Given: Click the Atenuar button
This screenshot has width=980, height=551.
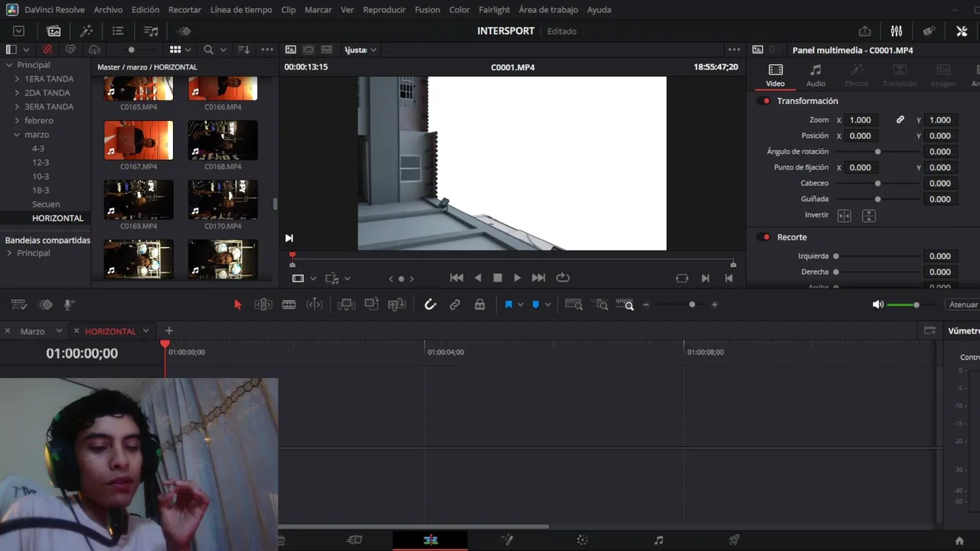Looking at the screenshot, I should 963,305.
